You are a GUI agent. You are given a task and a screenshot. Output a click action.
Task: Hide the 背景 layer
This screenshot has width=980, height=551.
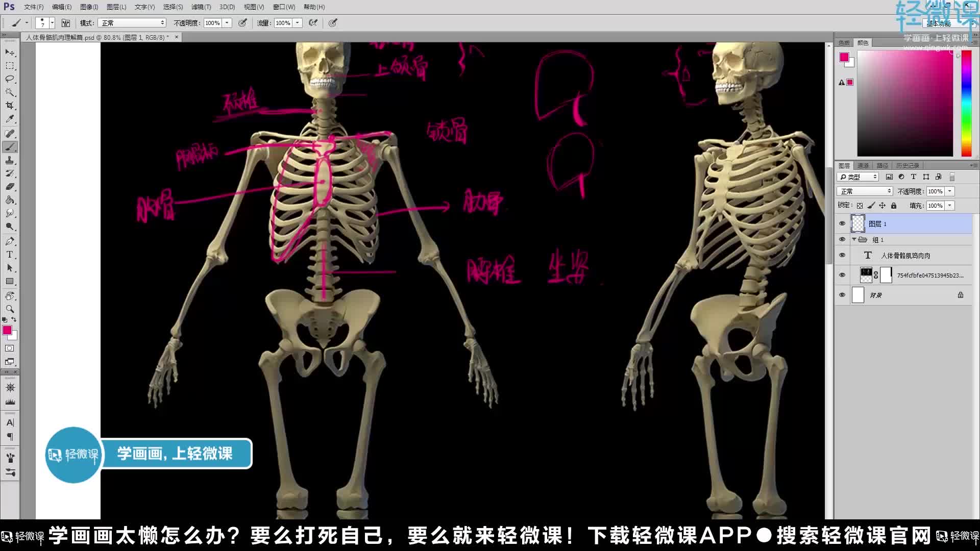pos(842,295)
